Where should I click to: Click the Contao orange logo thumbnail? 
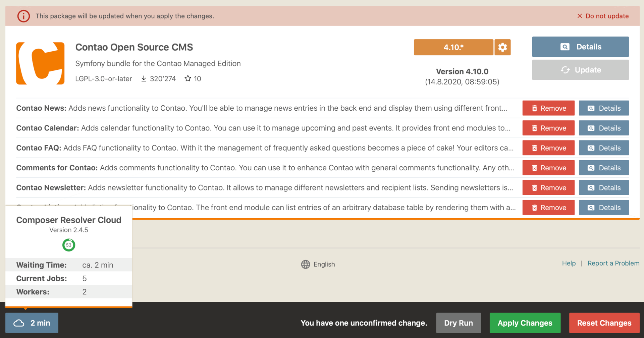click(40, 63)
